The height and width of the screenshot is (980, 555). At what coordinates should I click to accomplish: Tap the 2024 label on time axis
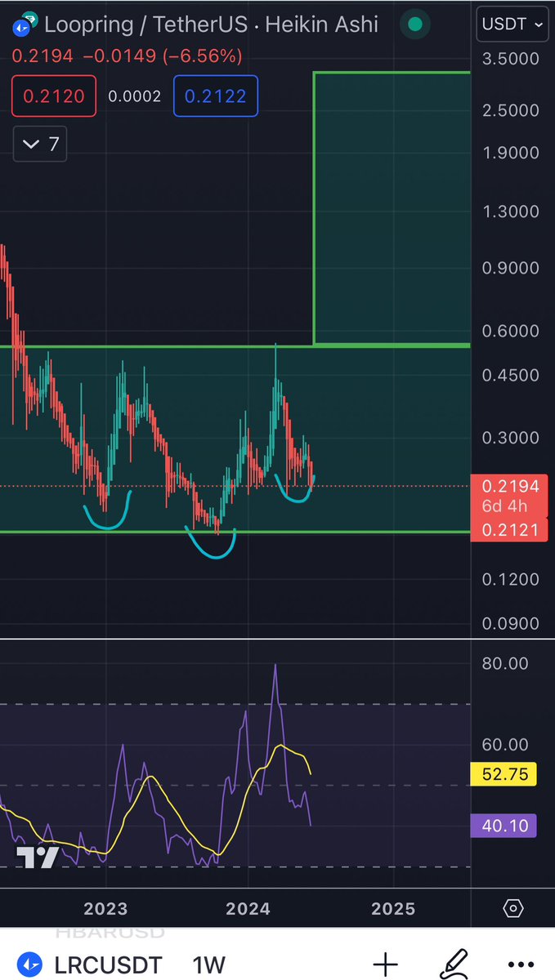tap(248, 909)
